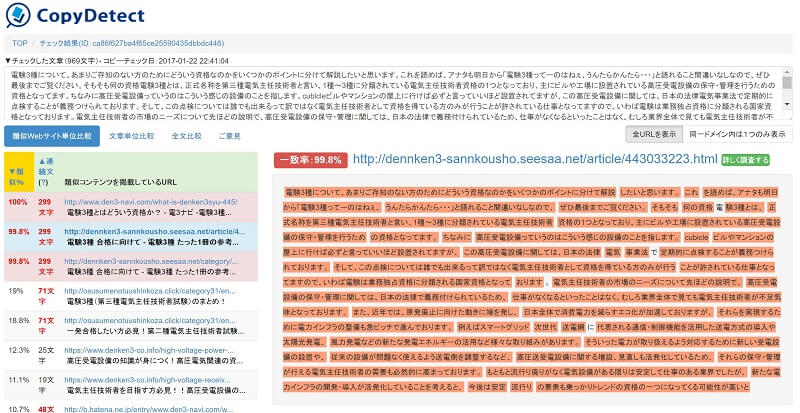Open the b.hatena.ne.jp entry link

(x=148, y=409)
